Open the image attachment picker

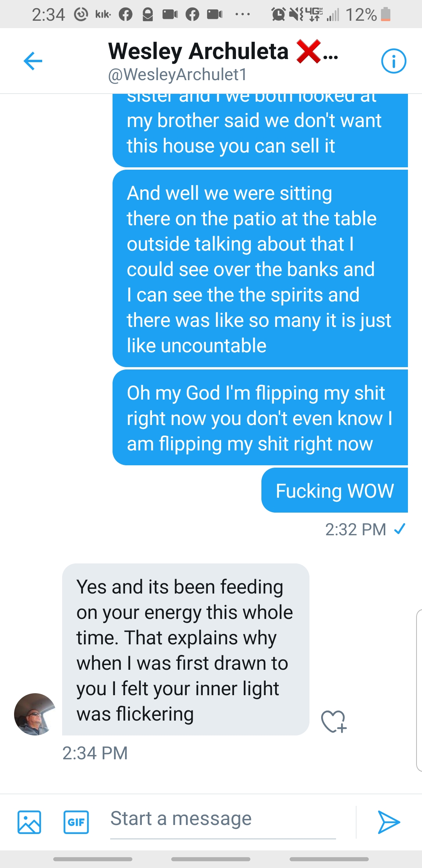point(29,822)
